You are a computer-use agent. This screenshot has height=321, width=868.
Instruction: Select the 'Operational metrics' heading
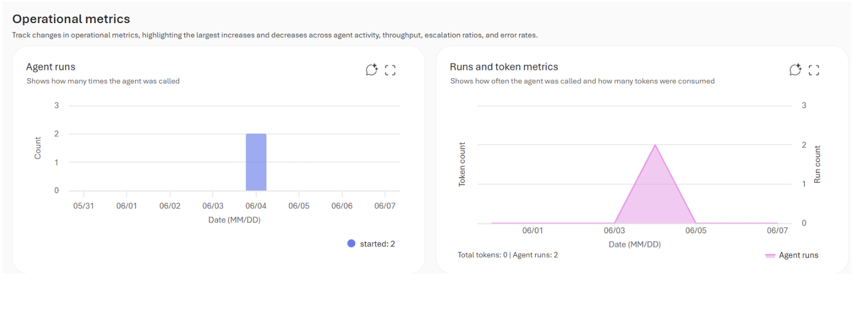tap(71, 20)
